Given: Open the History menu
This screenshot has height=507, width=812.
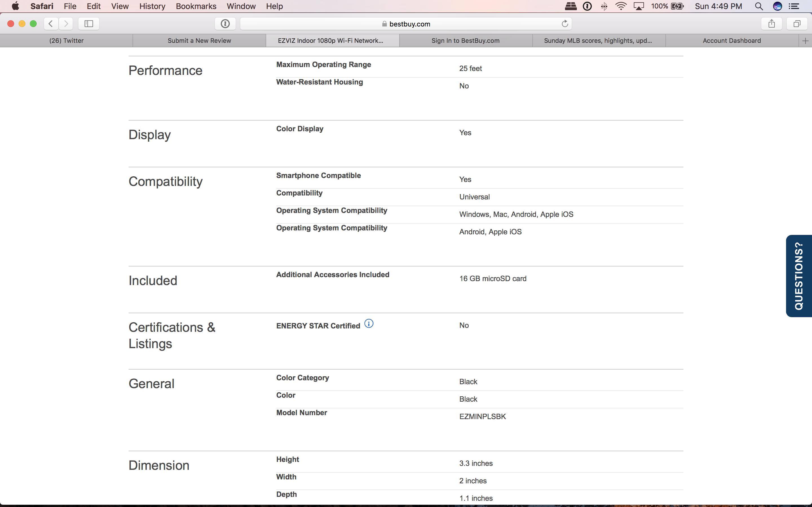Looking at the screenshot, I should coord(152,6).
